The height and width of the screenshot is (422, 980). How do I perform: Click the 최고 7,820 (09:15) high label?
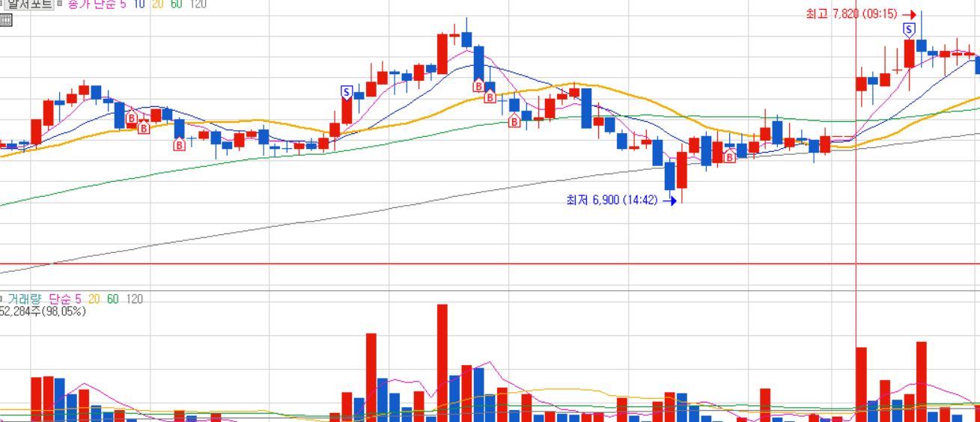pos(851,14)
